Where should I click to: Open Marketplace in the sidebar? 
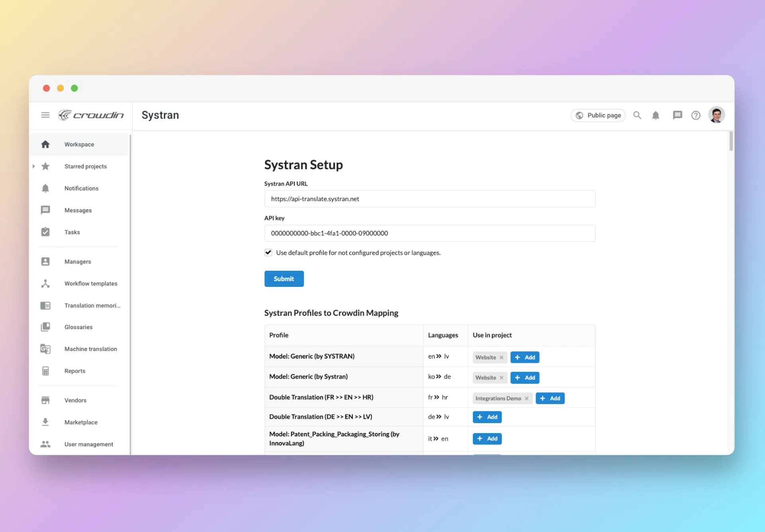(79, 422)
